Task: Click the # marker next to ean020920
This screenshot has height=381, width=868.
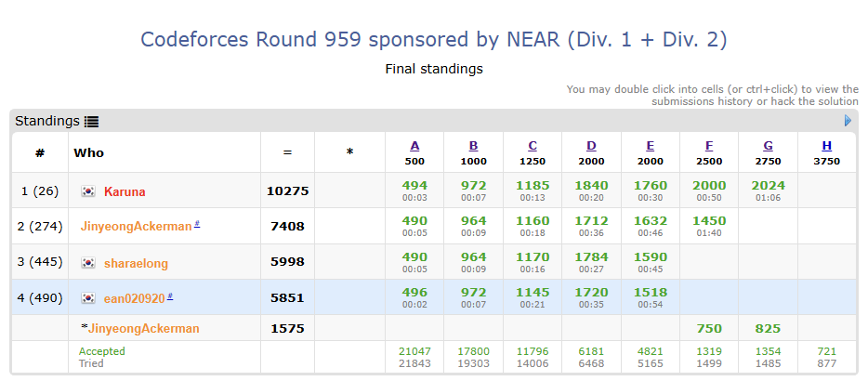Action: (170, 296)
